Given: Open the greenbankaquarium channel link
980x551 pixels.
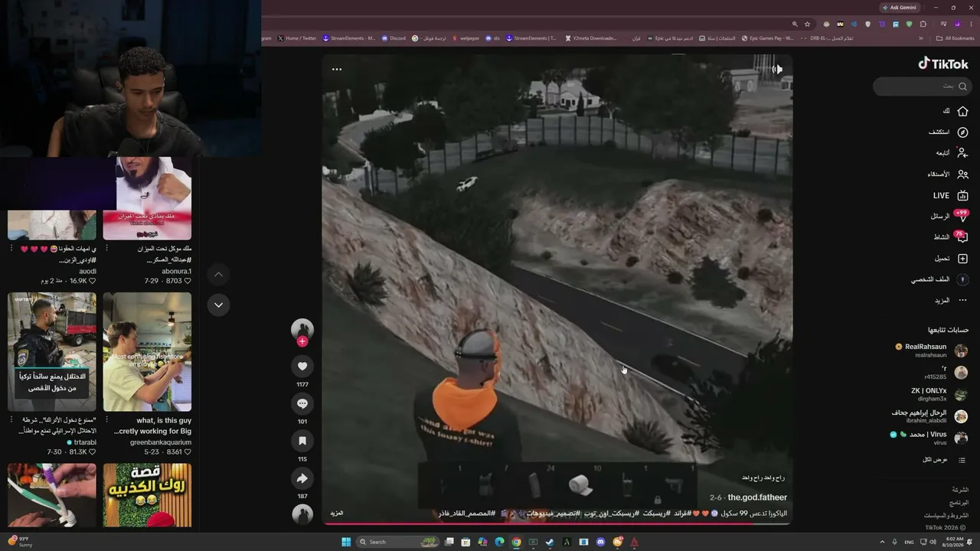Looking at the screenshot, I should (x=161, y=442).
